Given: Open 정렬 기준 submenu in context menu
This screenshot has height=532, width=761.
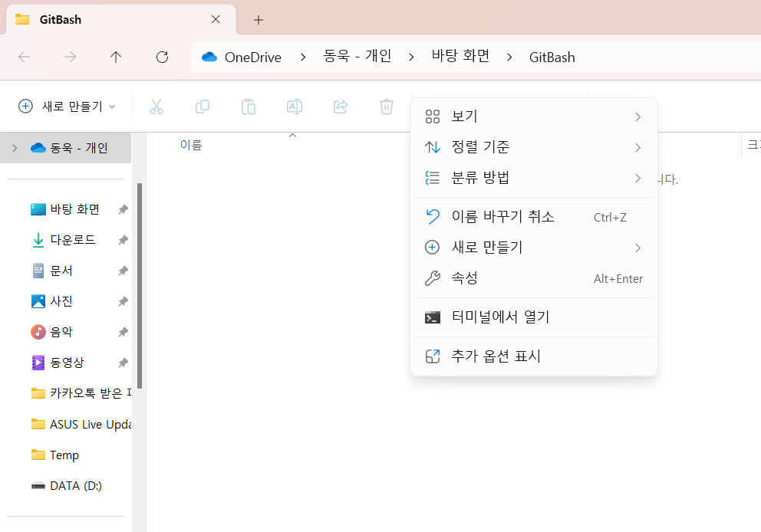Looking at the screenshot, I should coord(534,147).
